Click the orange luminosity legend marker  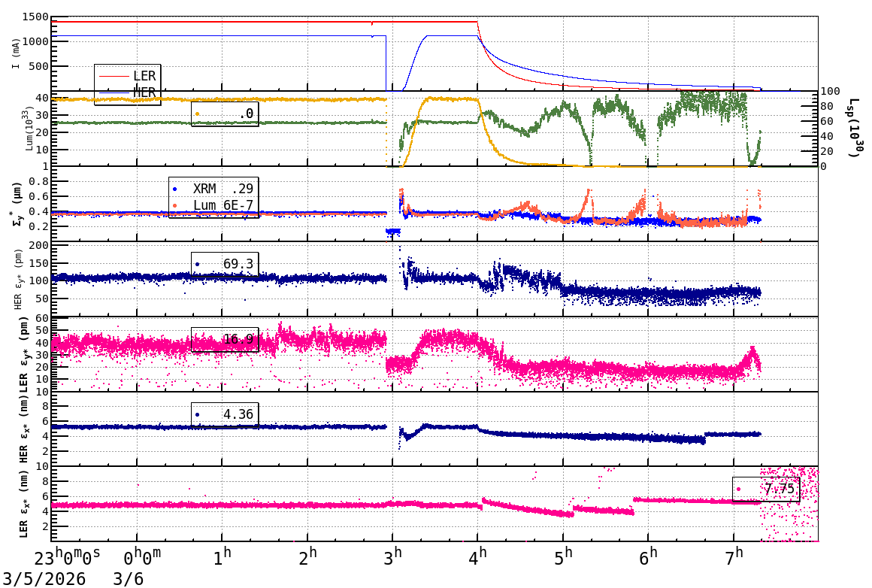click(198, 114)
